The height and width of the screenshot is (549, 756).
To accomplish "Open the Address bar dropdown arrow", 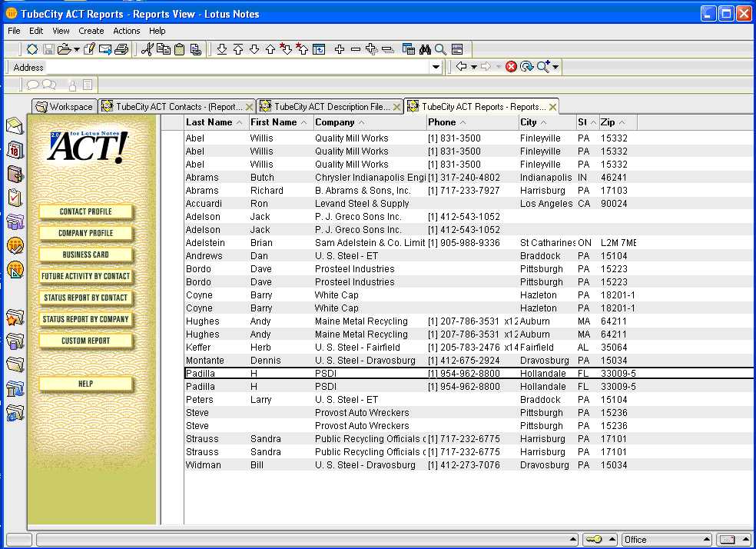I will coord(436,67).
